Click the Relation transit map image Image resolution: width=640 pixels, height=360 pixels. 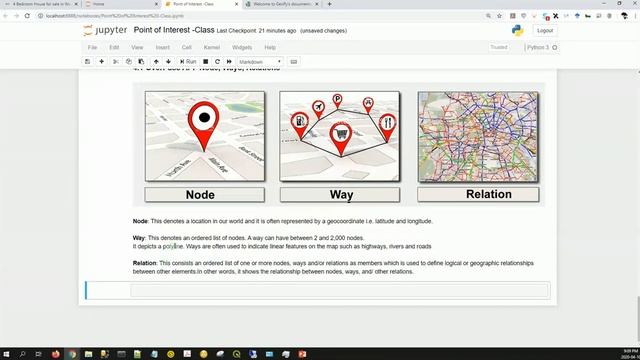pyautogui.click(x=478, y=137)
